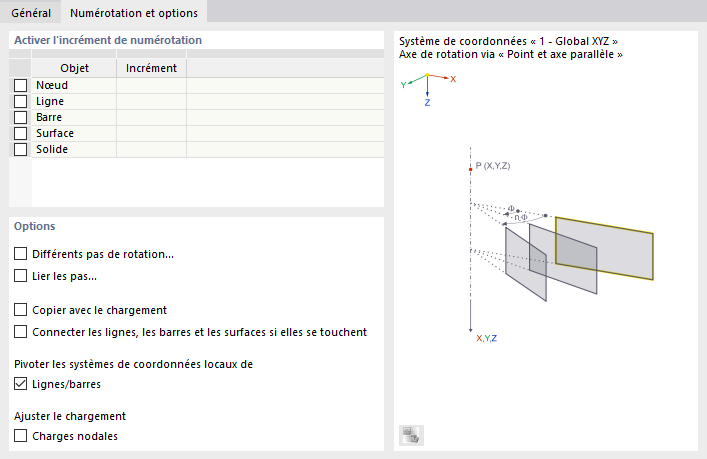The height and width of the screenshot is (459, 707).
Task: Toggle the Solide object checkbox
Action: click(20, 150)
